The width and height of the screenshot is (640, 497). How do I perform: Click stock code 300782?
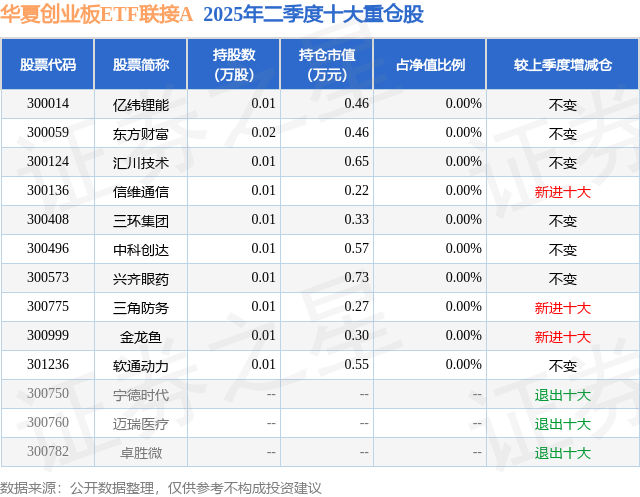[x=48, y=451]
